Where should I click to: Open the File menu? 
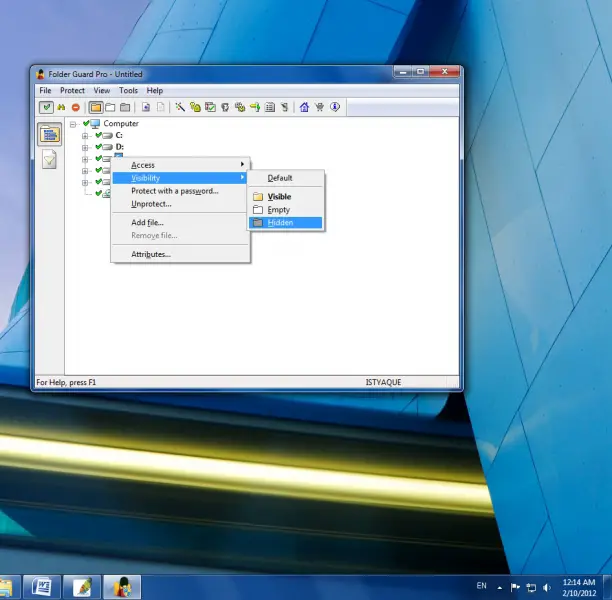45,91
